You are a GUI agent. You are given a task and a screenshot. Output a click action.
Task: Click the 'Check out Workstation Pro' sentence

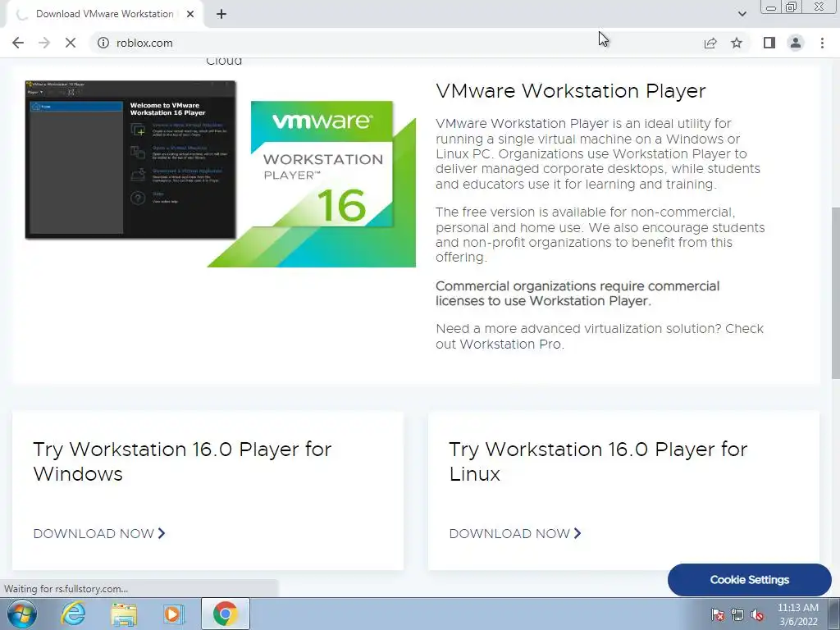click(x=600, y=336)
